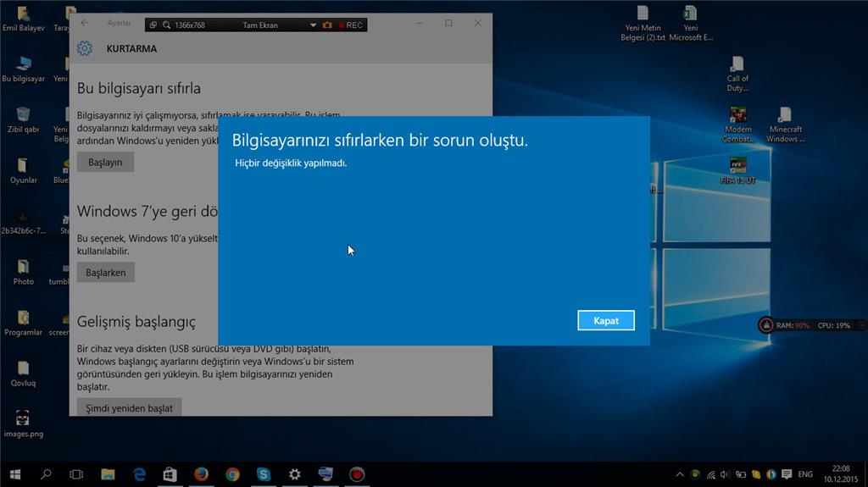Screen dimensions: 868x487
Task: Launch Microsoft Edge from the taskbar
Action: 138,474
